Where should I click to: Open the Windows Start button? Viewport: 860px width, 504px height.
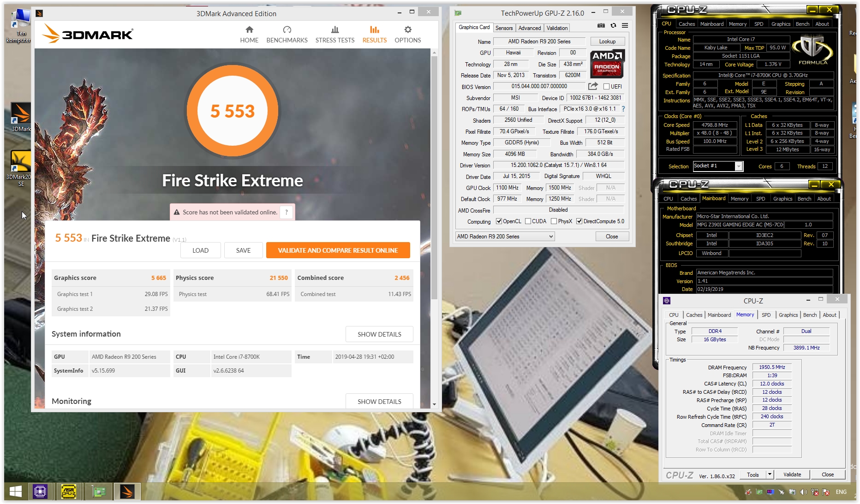tap(16, 492)
